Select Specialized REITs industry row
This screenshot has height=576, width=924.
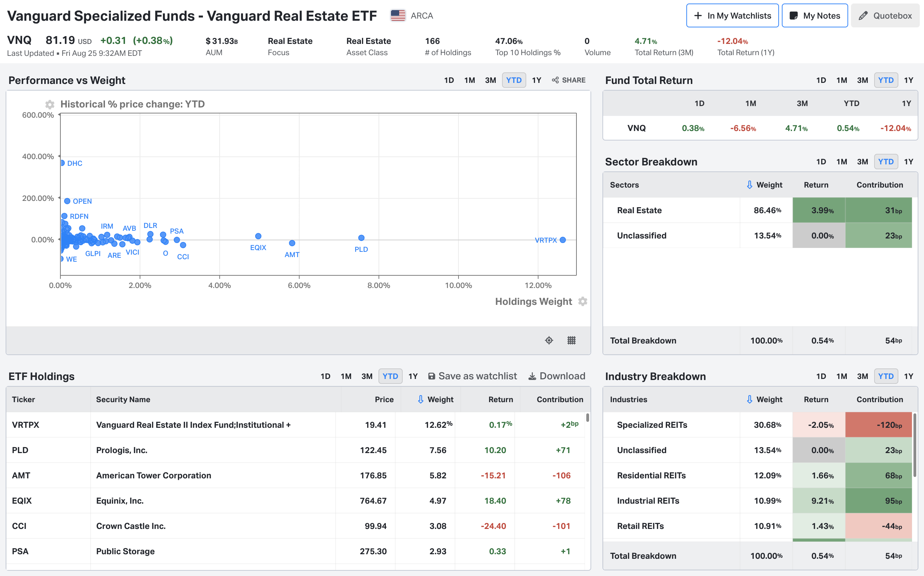pyautogui.click(x=758, y=425)
